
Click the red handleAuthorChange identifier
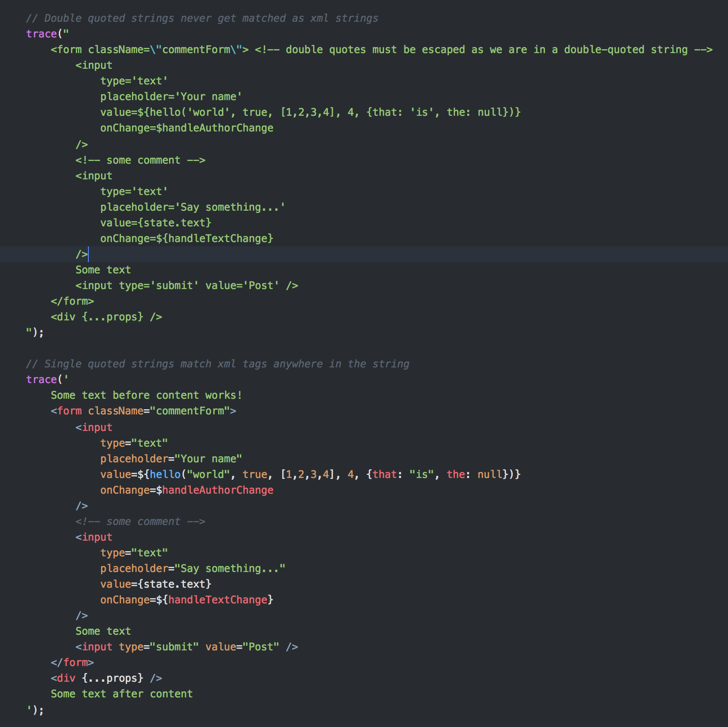coord(218,490)
